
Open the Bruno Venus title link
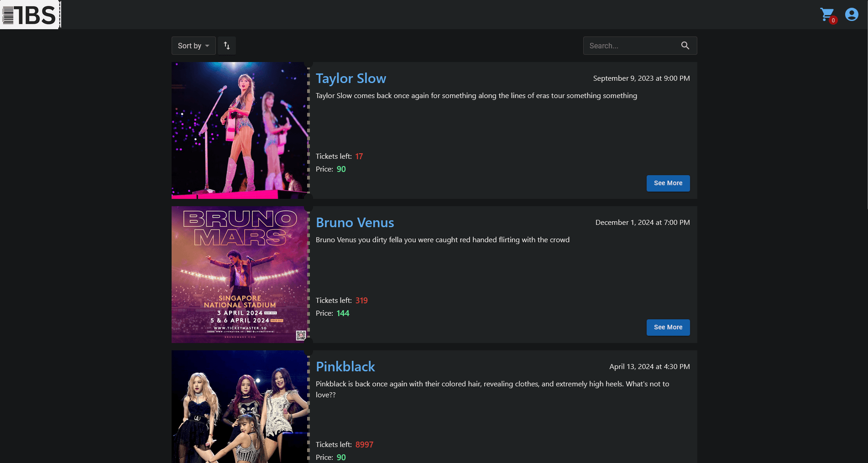[355, 223]
